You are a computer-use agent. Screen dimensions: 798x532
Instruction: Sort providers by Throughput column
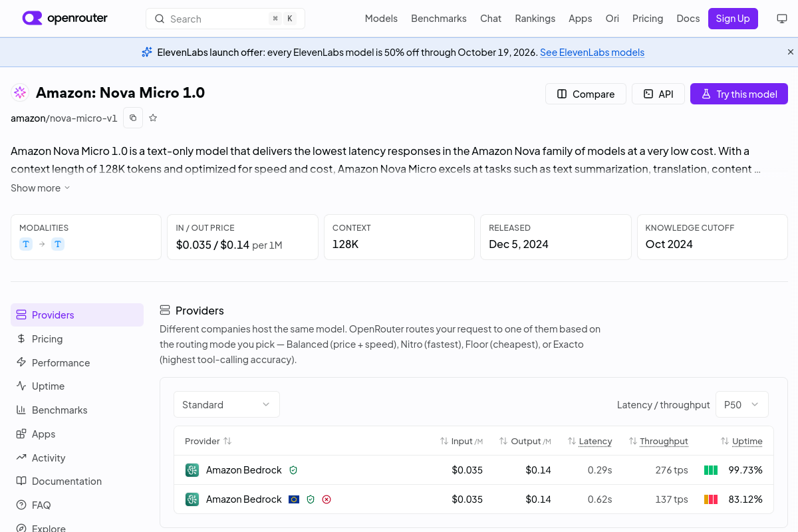(x=658, y=441)
